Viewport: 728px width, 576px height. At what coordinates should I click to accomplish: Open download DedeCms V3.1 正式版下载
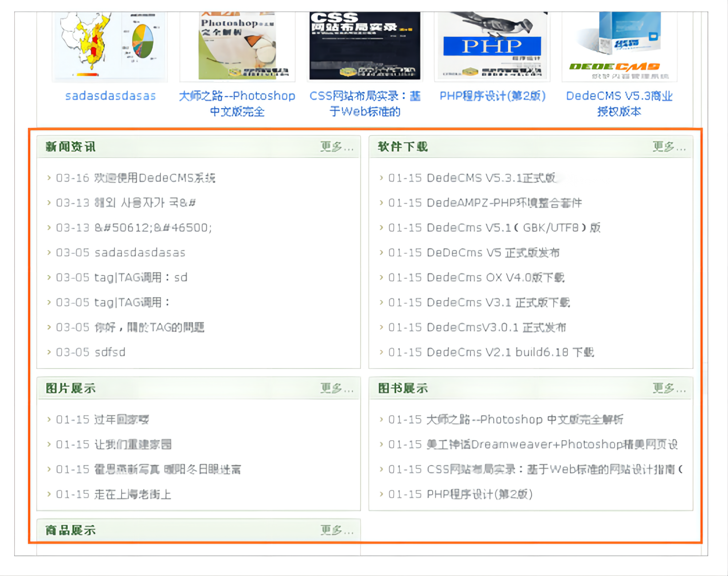[x=498, y=302]
